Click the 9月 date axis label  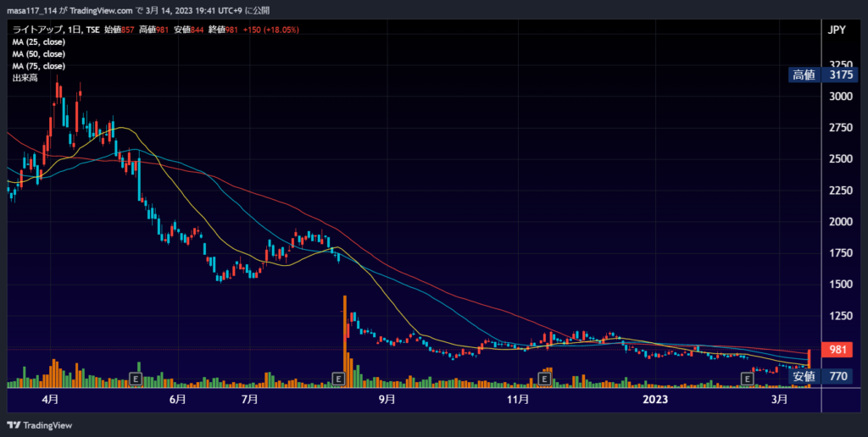(x=387, y=400)
